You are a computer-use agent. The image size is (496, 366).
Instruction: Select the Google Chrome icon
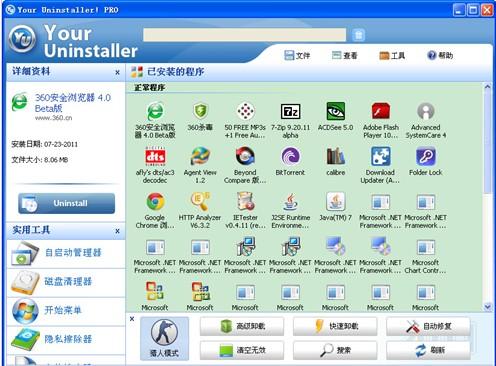click(155, 201)
